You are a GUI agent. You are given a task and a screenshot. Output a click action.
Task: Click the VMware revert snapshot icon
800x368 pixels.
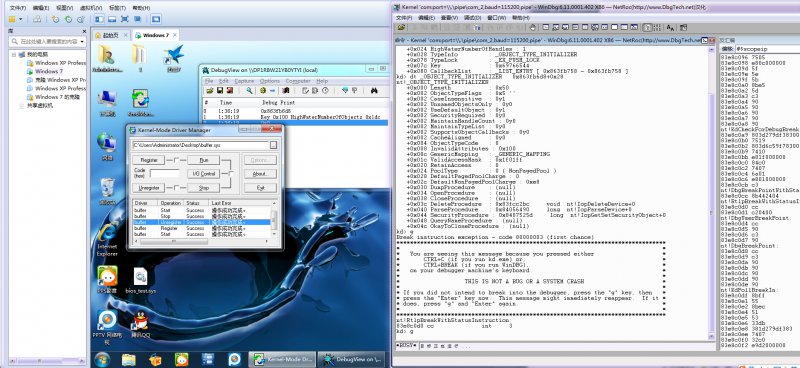tap(68, 19)
